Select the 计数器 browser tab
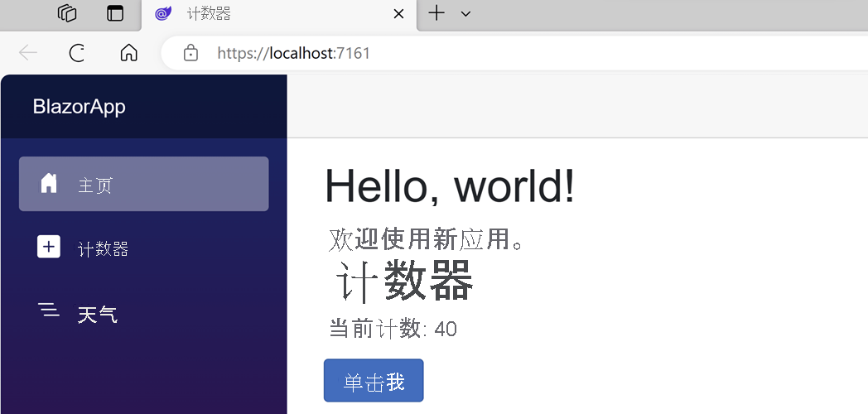Screen dimensions: 868x414 tap(279, 14)
